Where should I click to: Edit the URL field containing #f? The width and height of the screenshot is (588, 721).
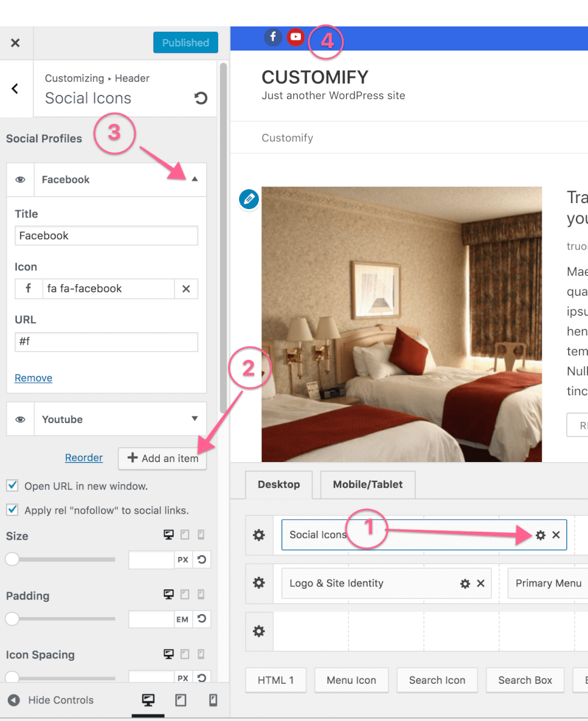pos(106,342)
